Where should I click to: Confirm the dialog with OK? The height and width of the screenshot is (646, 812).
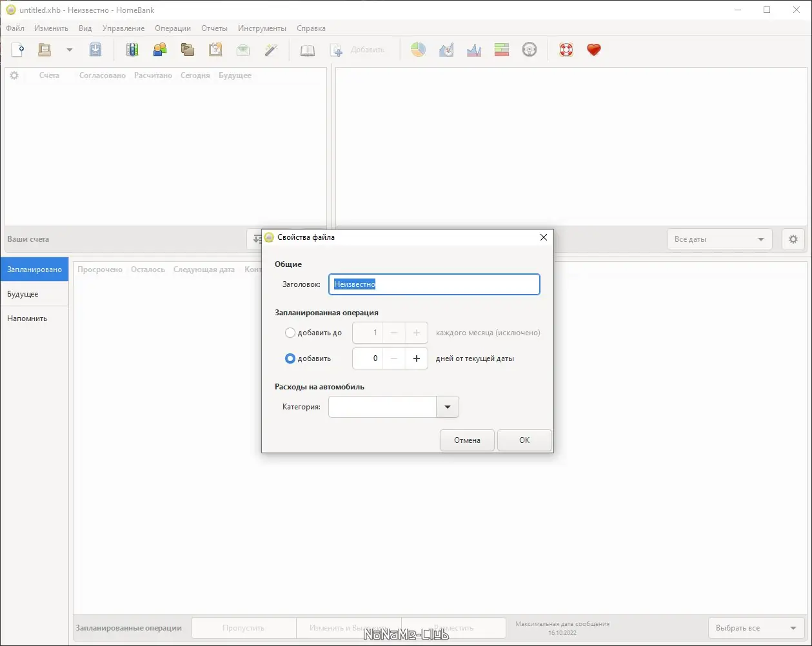pos(524,440)
